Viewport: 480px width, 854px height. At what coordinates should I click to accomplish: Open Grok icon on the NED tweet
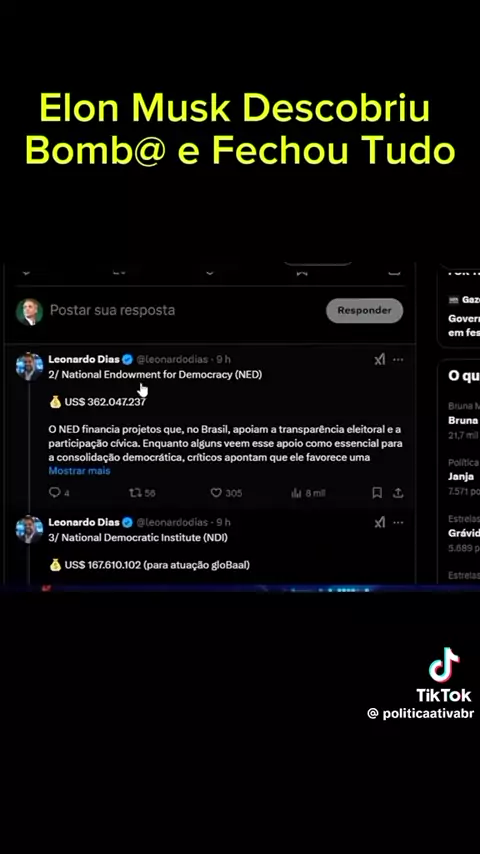380,359
